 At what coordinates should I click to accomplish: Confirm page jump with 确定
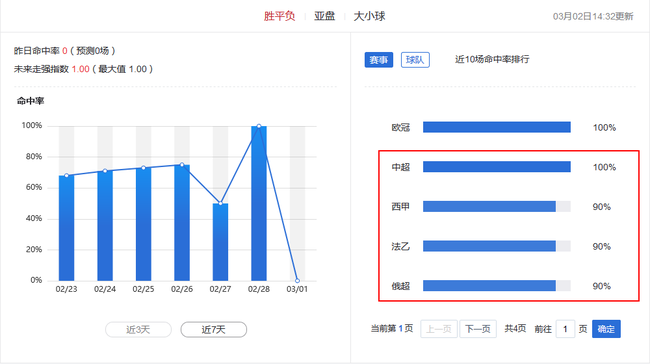coord(606,329)
